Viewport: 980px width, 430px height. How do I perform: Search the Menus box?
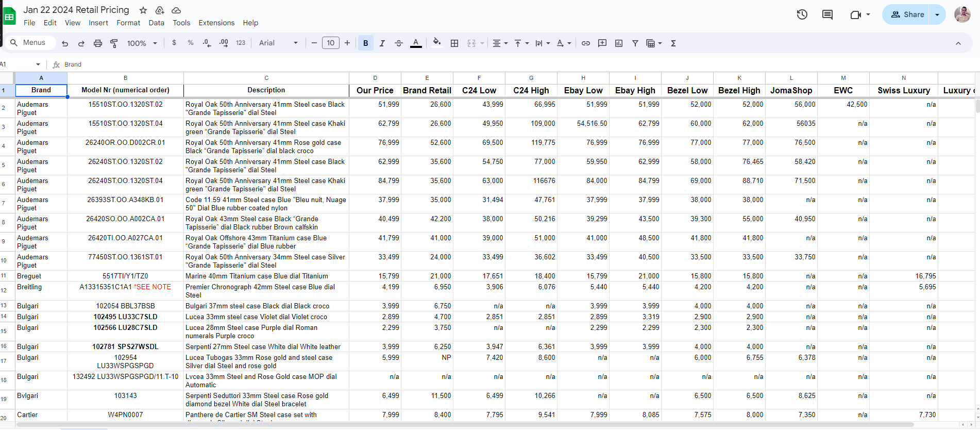(x=30, y=43)
